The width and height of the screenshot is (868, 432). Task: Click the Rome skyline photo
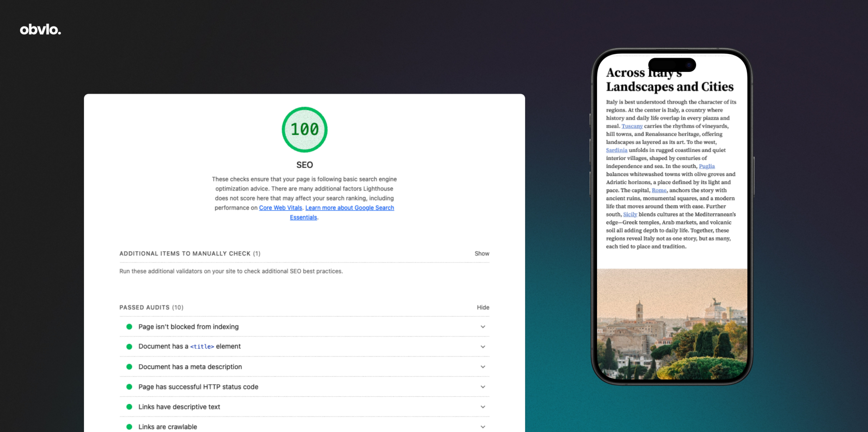pyautogui.click(x=672, y=323)
